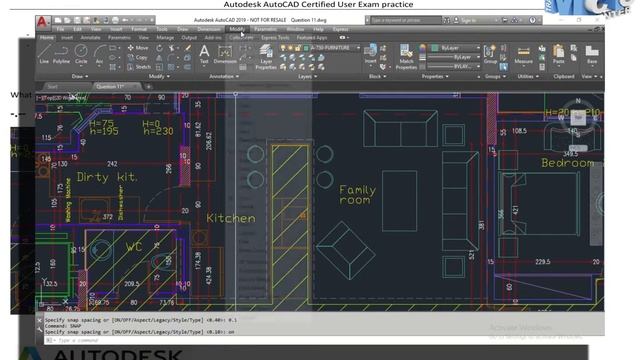The image size is (640, 360).
Task: Click the N compass direction on ViewCube
Action: pyautogui.click(x=578, y=100)
